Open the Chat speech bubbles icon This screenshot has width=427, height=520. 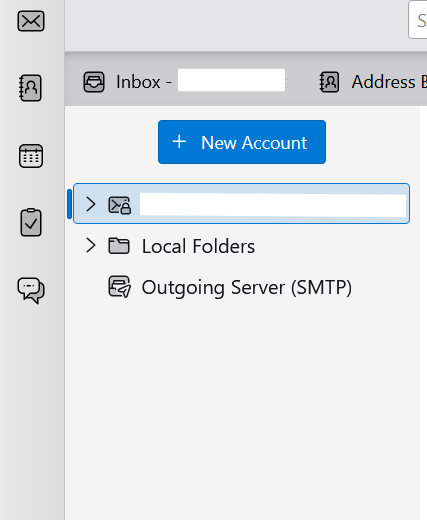[31, 290]
